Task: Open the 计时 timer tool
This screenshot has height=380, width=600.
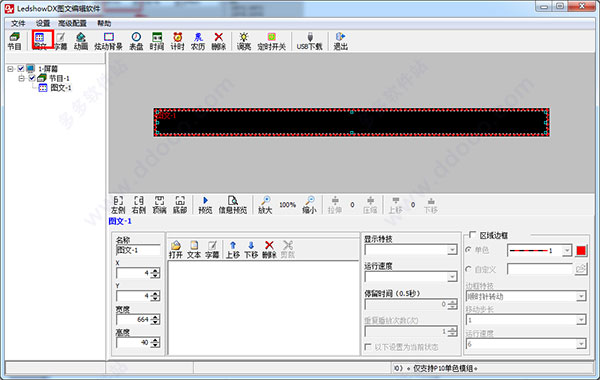Action: (x=178, y=41)
